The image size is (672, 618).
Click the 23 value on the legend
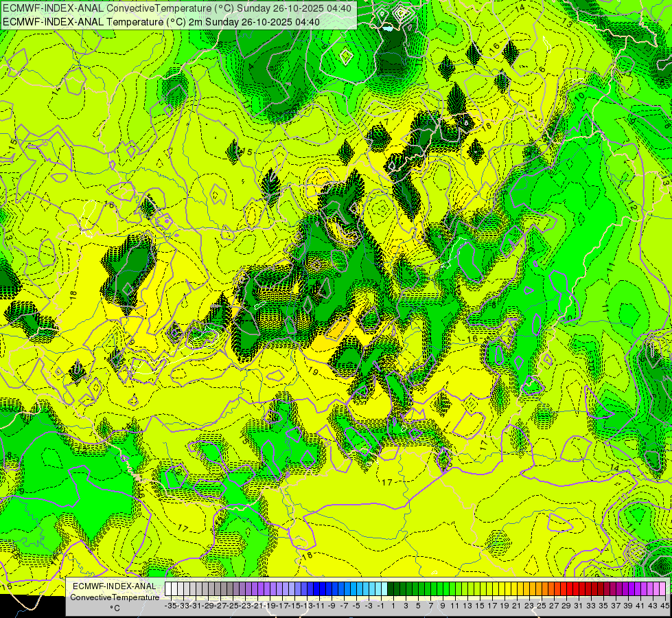529,606
